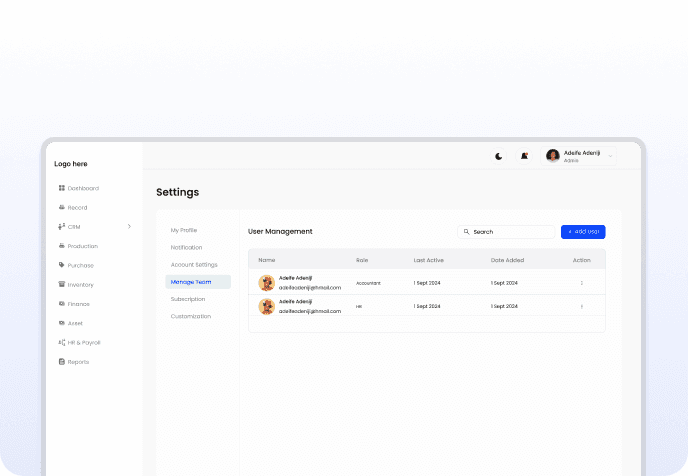Open HR & Payroll in sidebar
Image resolution: width=688 pixels, height=476 pixels.
click(84, 343)
